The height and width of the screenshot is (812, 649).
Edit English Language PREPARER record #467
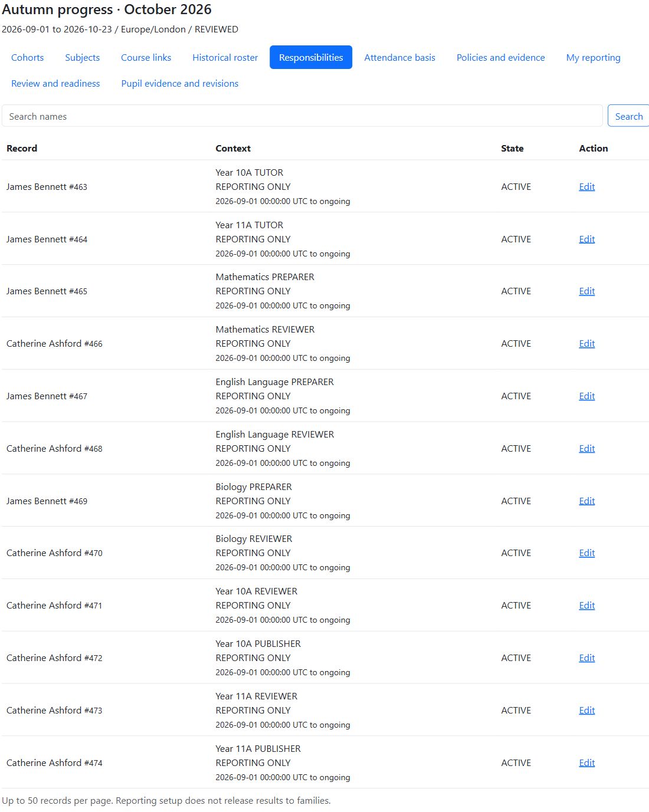pos(587,396)
